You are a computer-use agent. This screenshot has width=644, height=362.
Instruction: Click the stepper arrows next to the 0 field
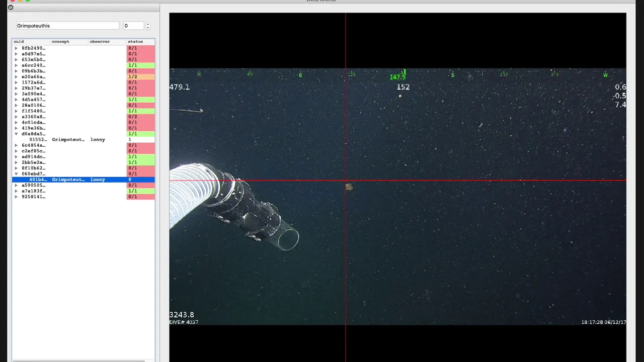click(x=147, y=26)
